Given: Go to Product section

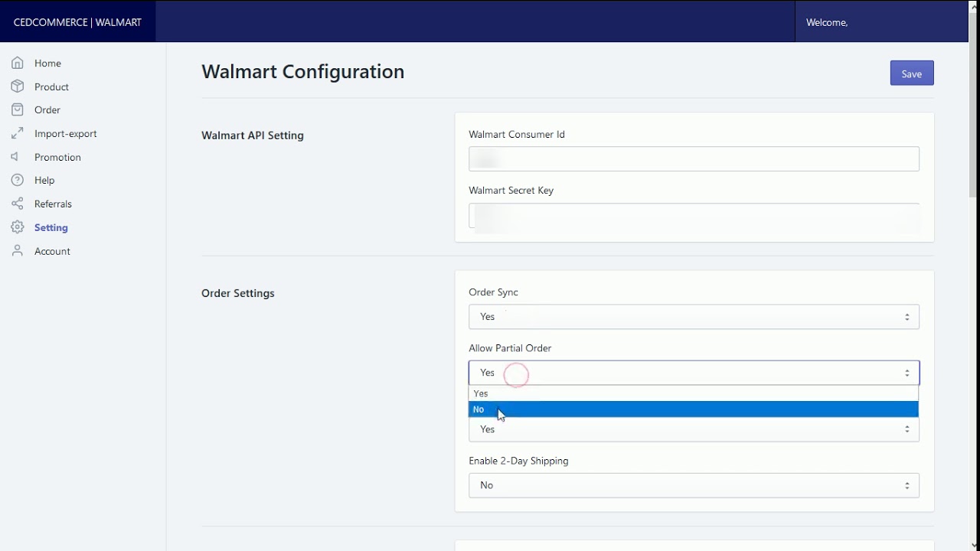Looking at the screenshot, I should [x=51, y=87].
